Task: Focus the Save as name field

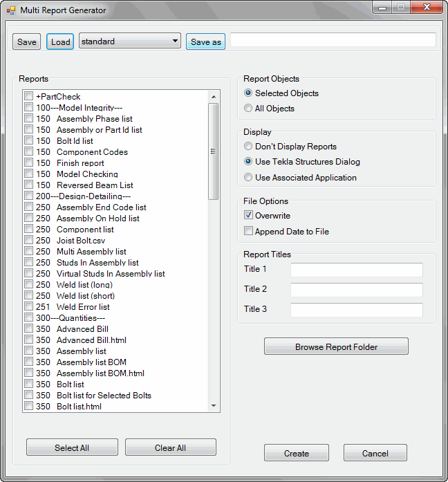Action: tap(333, 40)
